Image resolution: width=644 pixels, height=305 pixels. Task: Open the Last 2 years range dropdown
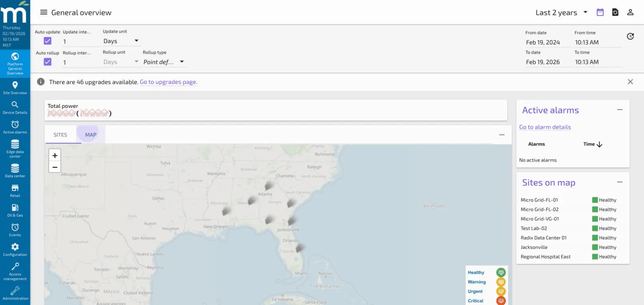(561, 12)
